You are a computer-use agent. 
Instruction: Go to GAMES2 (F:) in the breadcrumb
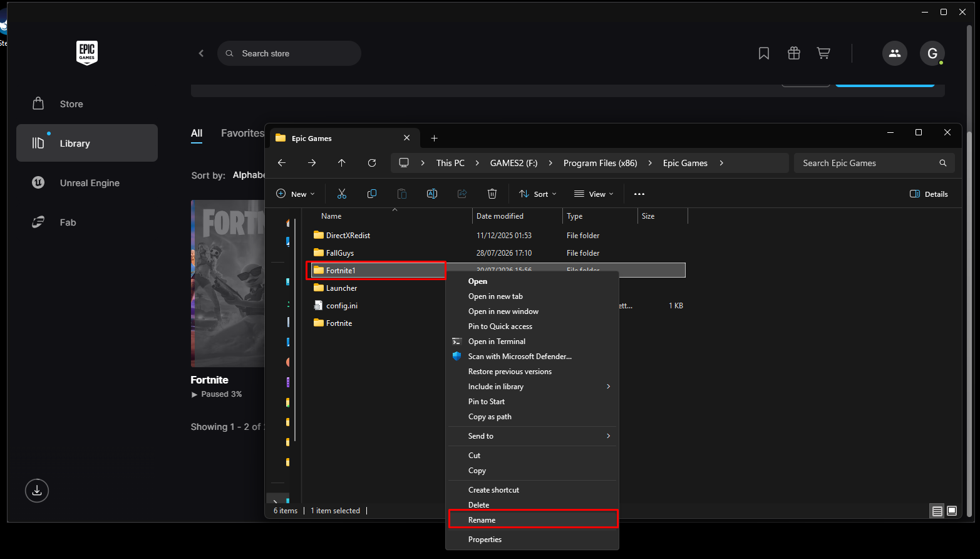point(513,163)
